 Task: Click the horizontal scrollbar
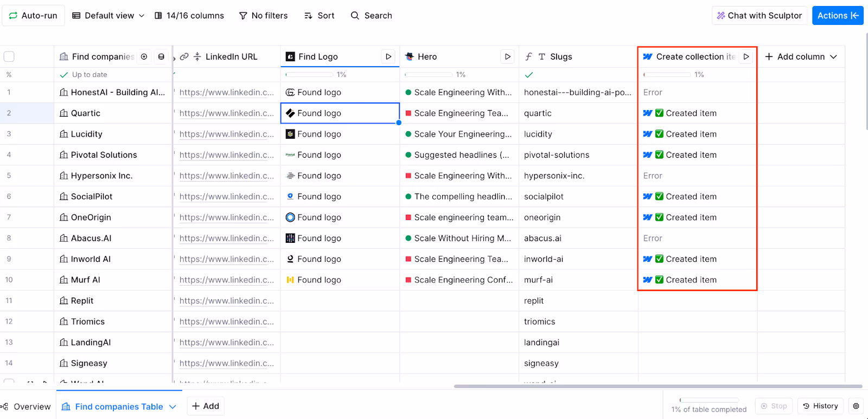[x=658, y=386]
